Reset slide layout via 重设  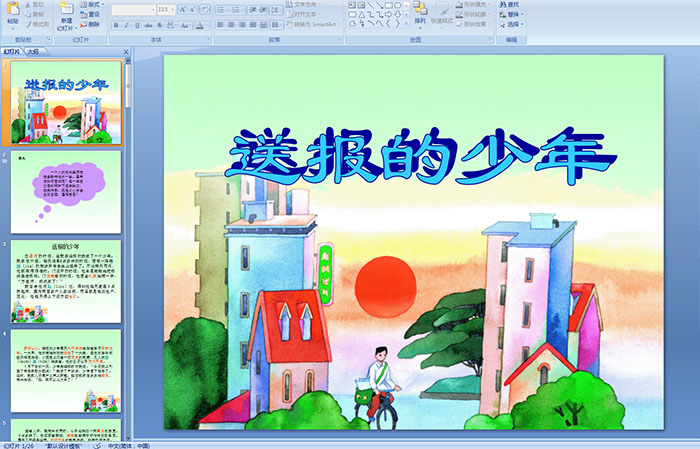pyautogui.click(x=91, y=14)
